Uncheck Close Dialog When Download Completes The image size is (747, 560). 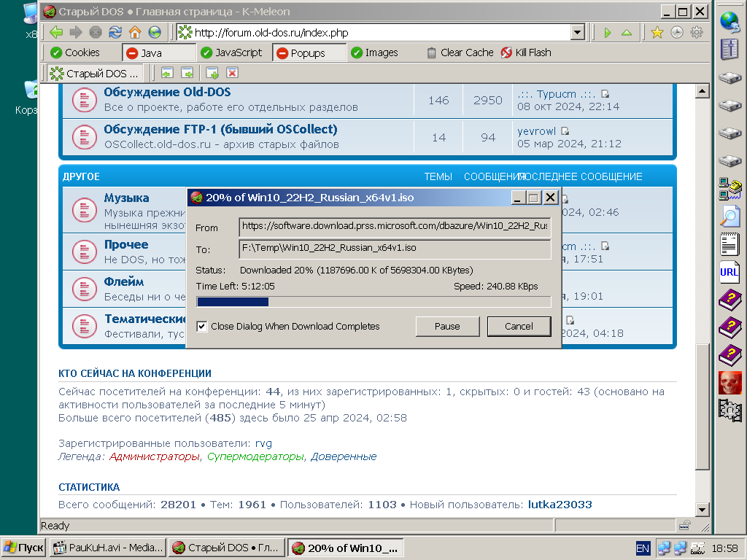pos(201,326)
